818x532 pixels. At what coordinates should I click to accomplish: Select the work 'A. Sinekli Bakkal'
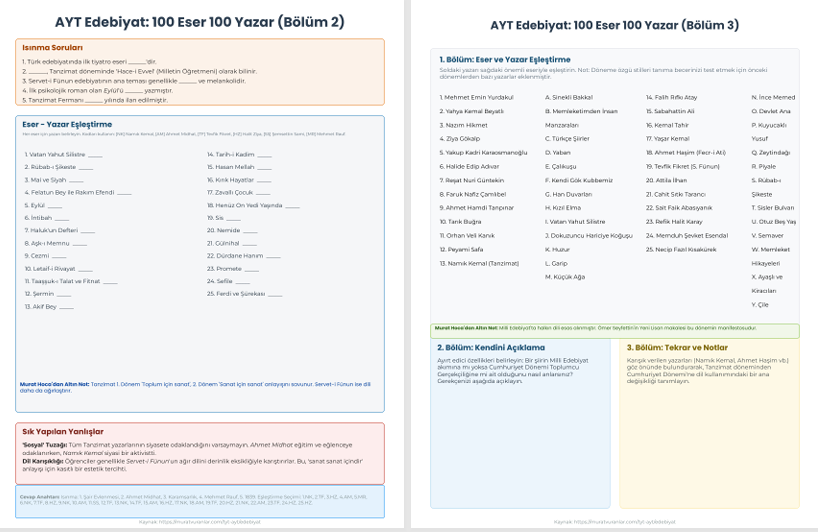(x=569, y=97)
